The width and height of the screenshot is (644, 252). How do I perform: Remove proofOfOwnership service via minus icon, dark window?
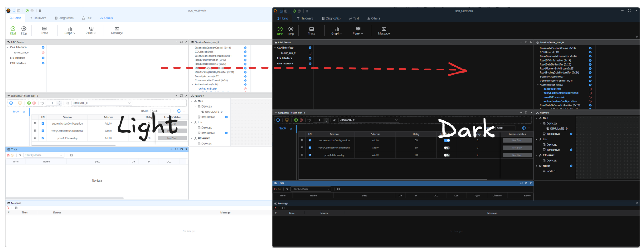[x=590, y=97]
